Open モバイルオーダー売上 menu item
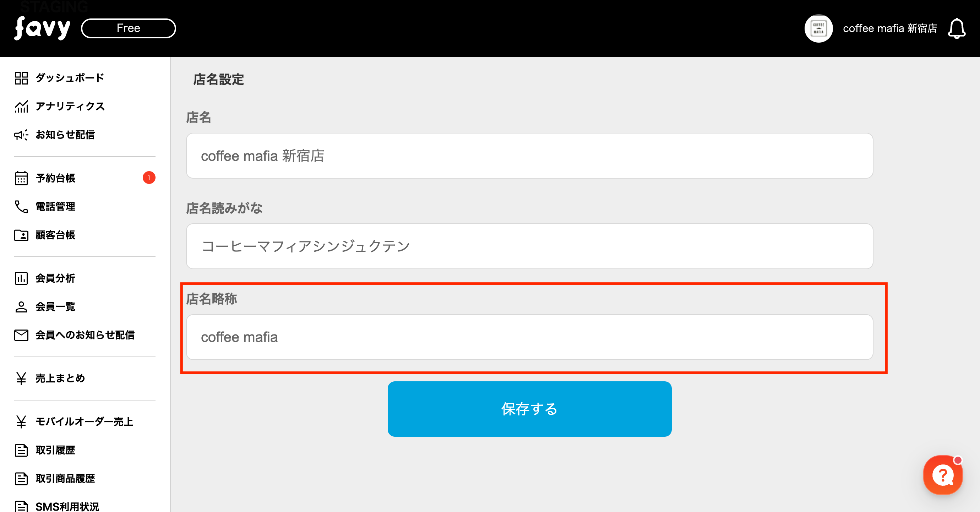The image size is (980, 512). pyautogui.click(x=85, y=422)
